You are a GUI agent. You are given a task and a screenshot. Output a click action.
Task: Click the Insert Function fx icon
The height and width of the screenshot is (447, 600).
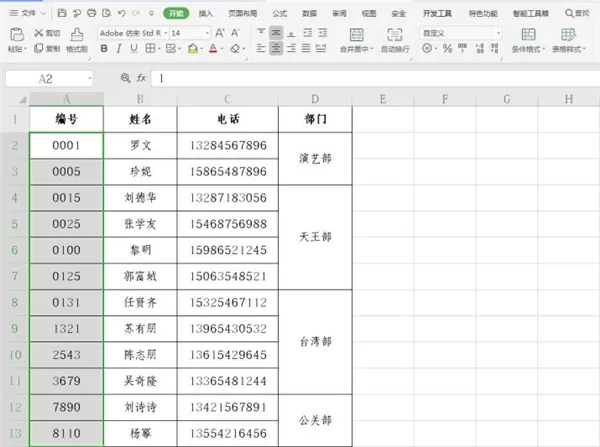[141, 78]
